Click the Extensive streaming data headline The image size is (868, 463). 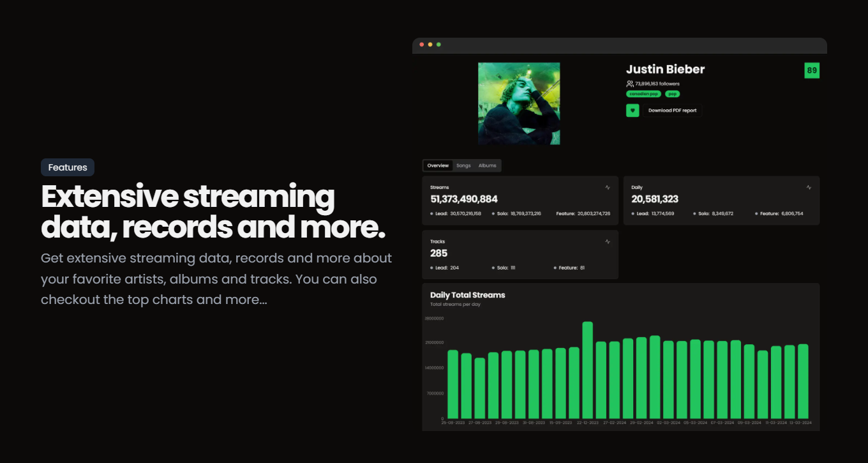click(x=213, y=212)
